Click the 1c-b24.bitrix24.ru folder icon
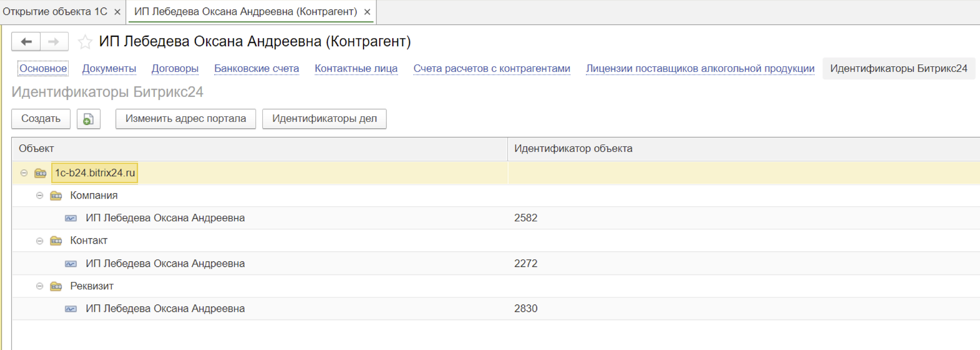Image resolution: width=980 pixels, height=350 pixels. point(41,173)
